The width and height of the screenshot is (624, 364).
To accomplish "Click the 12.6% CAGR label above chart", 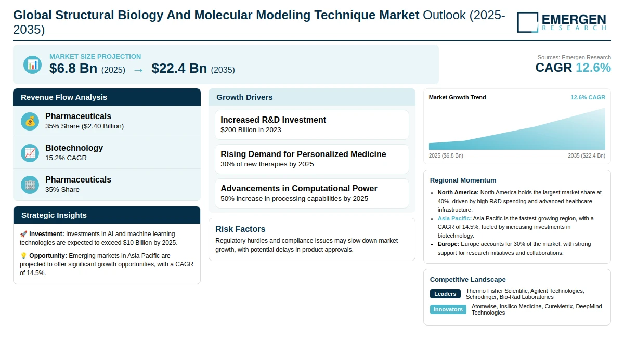I will tap(588, 97).
